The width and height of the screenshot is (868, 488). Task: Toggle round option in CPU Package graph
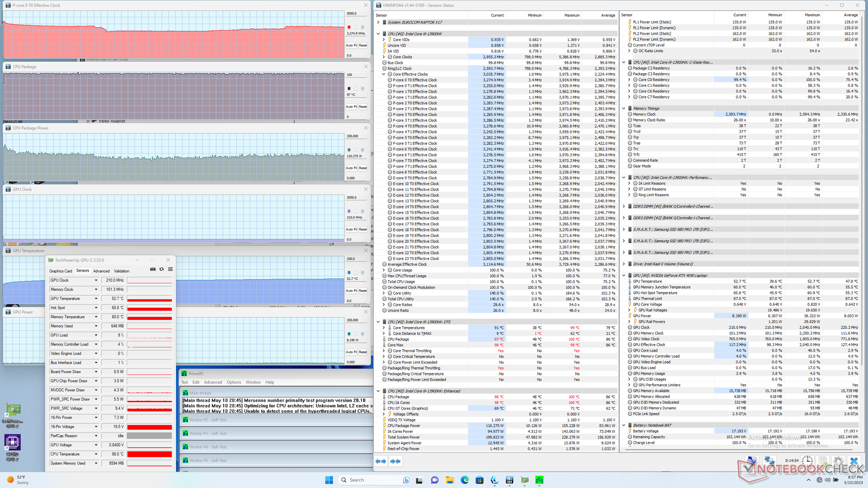pos(356,89)
